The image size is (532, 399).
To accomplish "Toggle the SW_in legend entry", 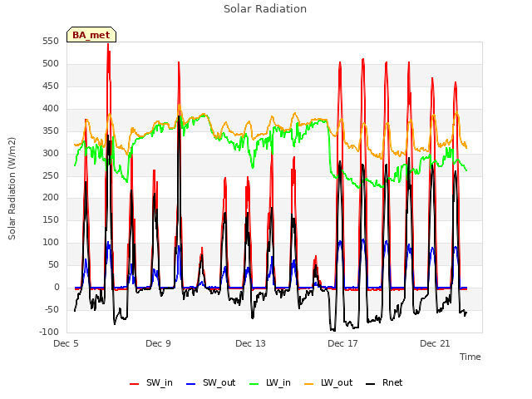I will (151, 382).
